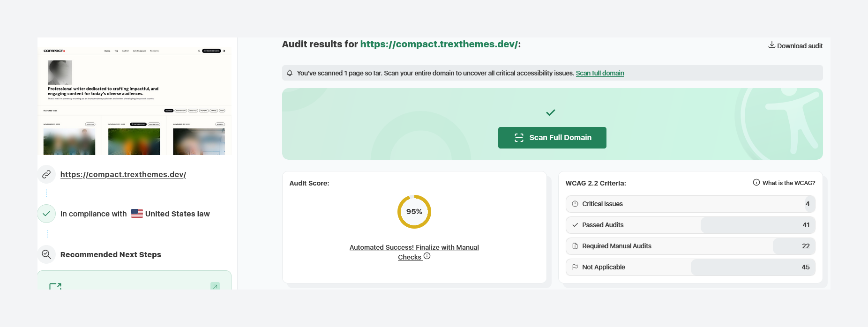The image size is (868, 327).
Task: Click the notification bell icon in scan banner
Action: click(x=290, y=73)
